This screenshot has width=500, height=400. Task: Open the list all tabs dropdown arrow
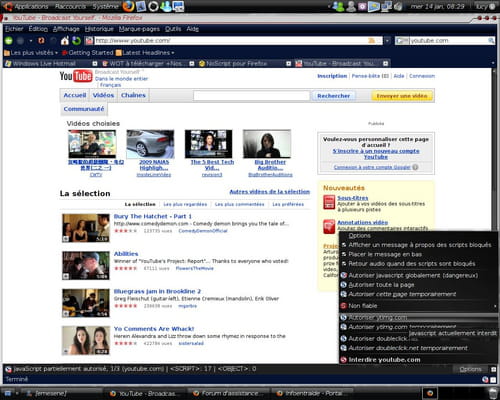coord(493,63)
